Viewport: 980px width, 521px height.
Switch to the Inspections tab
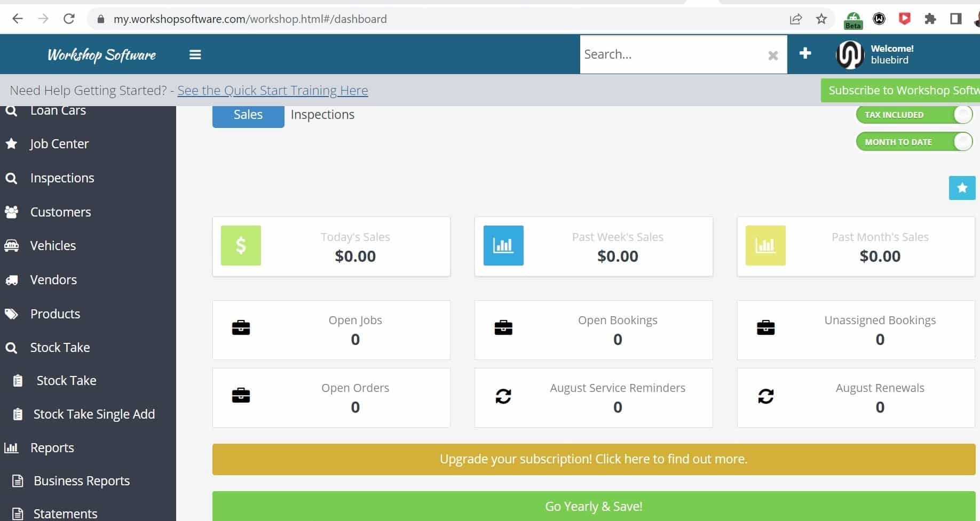click(x=322, y=115)
